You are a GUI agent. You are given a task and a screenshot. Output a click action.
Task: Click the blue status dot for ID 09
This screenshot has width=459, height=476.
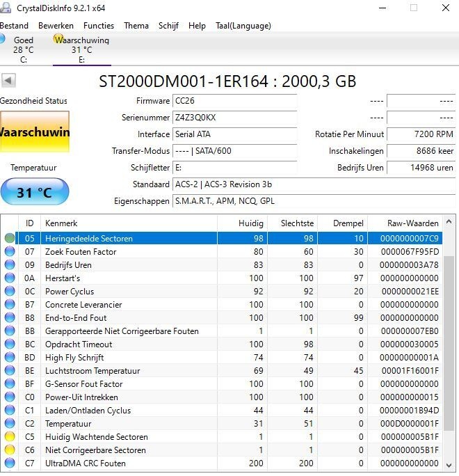(10, 264)
